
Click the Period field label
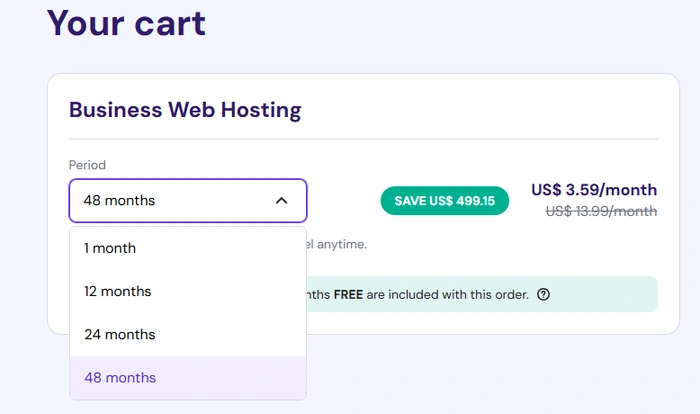[87, 164]
